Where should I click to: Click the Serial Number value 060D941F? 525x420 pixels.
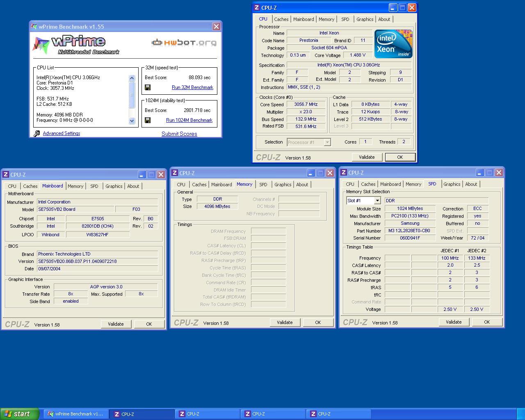409,238
